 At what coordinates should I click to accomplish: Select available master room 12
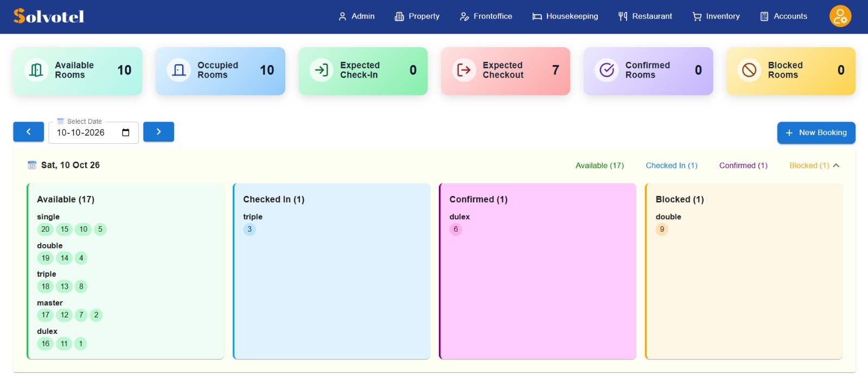(x=65, y=315)
